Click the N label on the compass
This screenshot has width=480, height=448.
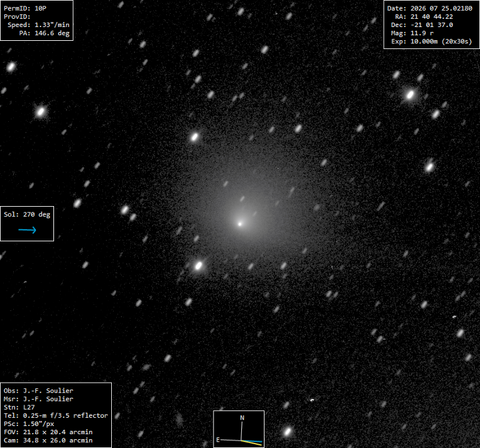pyautogui.click(x=242, y=418)
